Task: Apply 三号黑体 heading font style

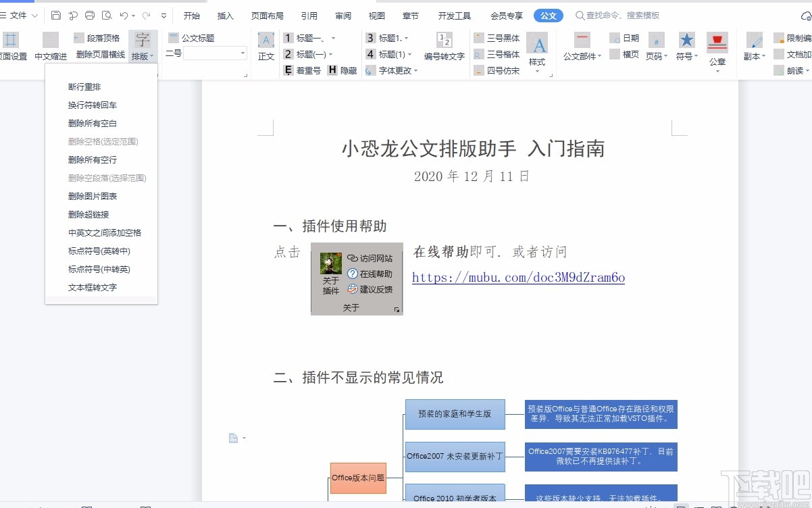Action: click(497, 39)
